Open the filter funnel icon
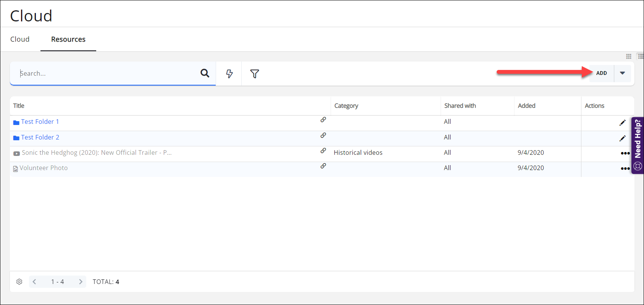This screenshot has height=305, width=644. [255, 74]
